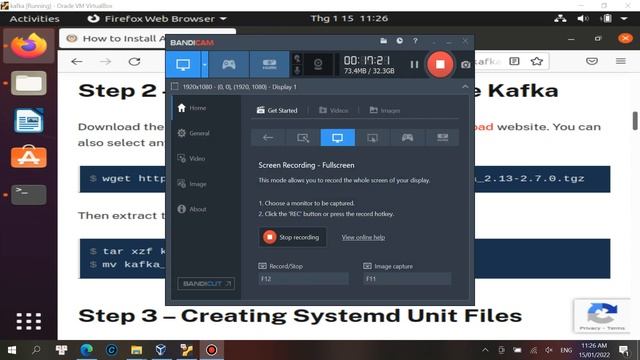The height and width of the screenshot is (360, 640).
Task: Switch to the Videos tab
Action: pyautogui.click(x=334, y=110)
